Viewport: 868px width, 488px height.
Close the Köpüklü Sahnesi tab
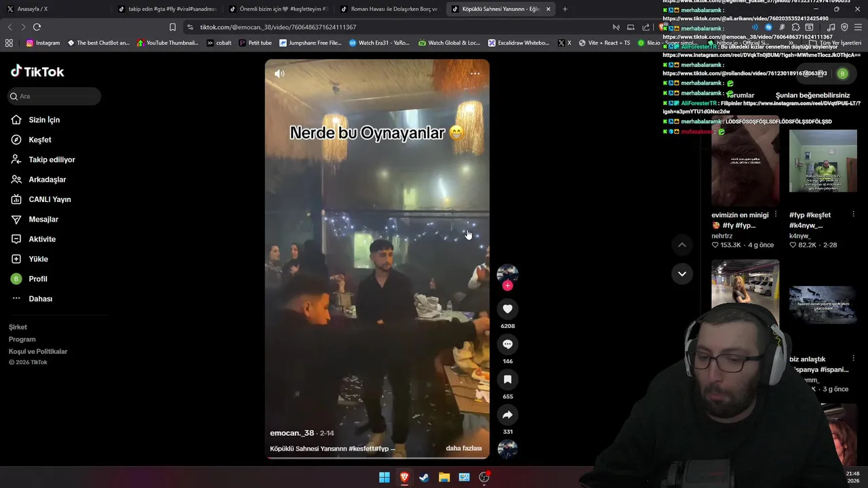tap(548, 9)
